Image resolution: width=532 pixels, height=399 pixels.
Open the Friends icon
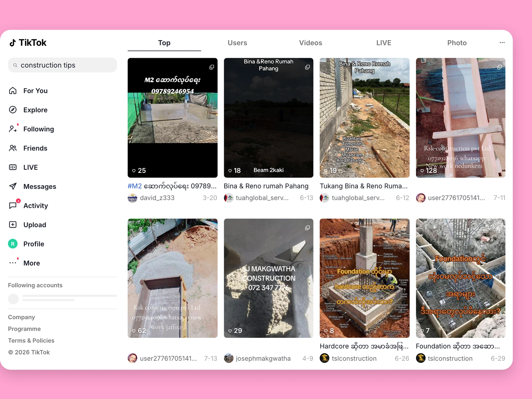[13, 148]
